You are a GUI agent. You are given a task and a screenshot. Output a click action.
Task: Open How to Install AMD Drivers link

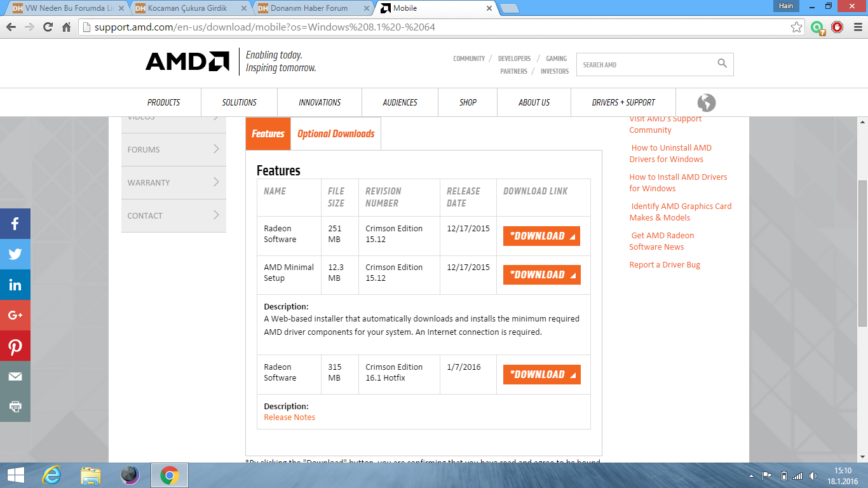tap(678, 182)
